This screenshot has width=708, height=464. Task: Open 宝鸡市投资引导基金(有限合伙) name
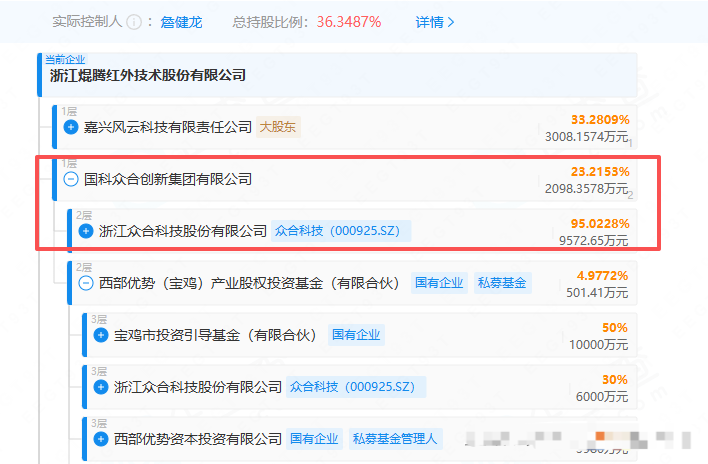pyautogui.click(x=215, y=335)
